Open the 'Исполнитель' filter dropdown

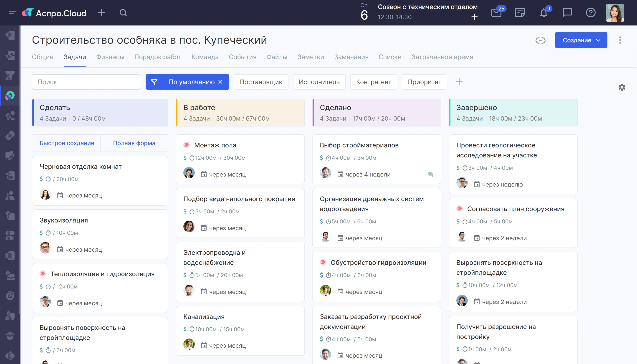tap(319, 82)
